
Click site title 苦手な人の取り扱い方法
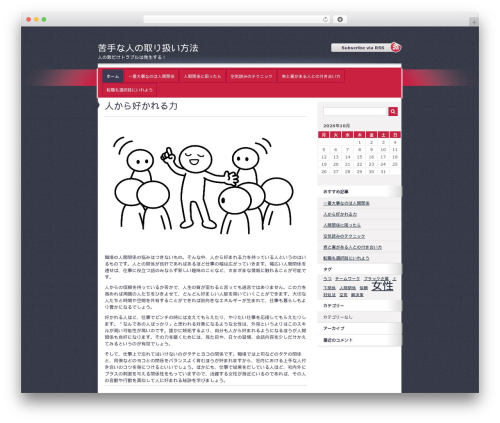148,48
